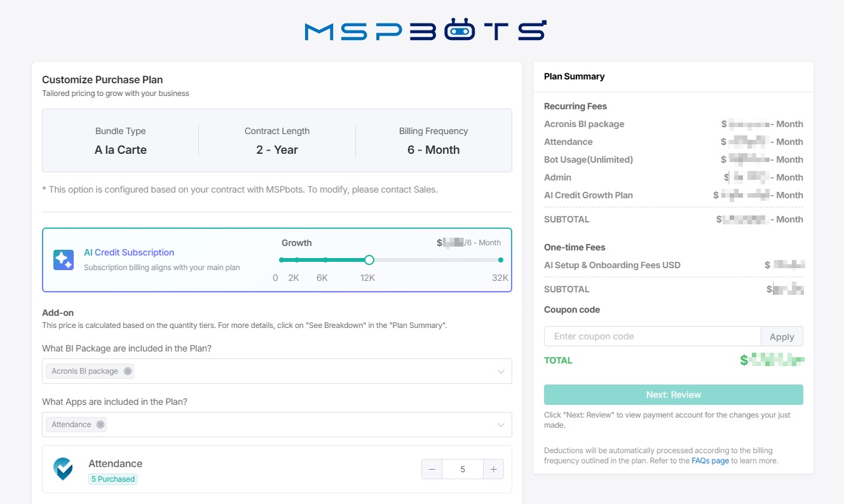The image size is (844, 504).
Task: Open the FAQs page link
Action: (710, 461)
